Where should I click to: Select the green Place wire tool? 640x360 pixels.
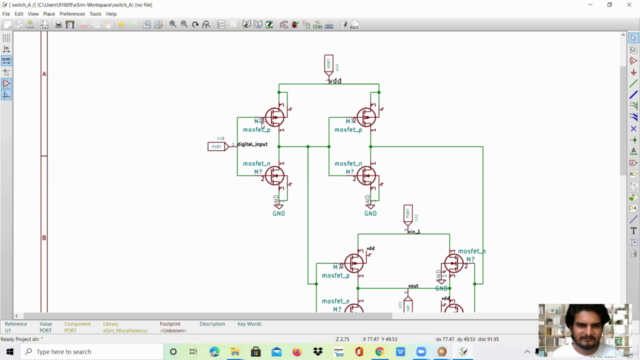(633, 84)
